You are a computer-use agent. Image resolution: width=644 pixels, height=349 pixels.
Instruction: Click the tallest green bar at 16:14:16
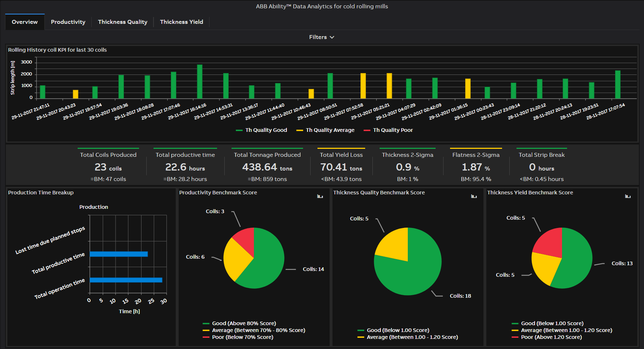(x=200, y=81)
